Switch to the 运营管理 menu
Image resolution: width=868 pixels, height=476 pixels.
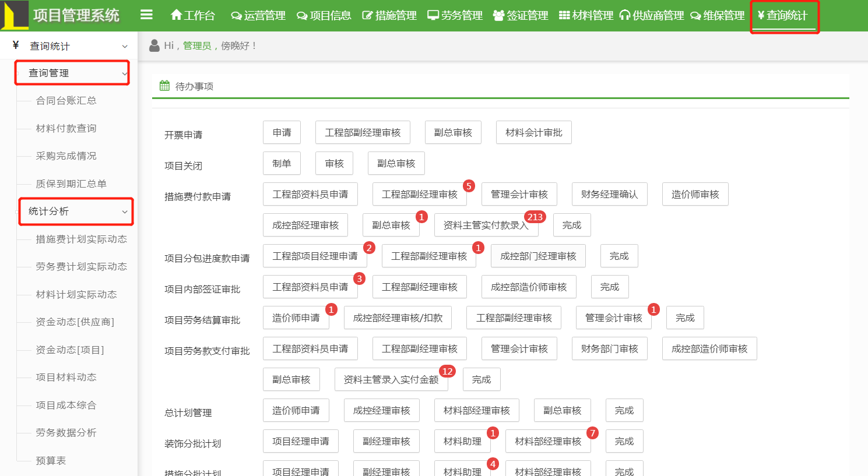click(x=258, y=15)
